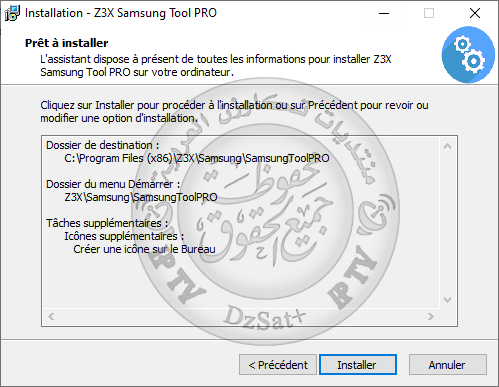Screen dimensions: 499x387
Task: Click the down arrow of the vertical scrollbar
Action: (x=447, y=300)
